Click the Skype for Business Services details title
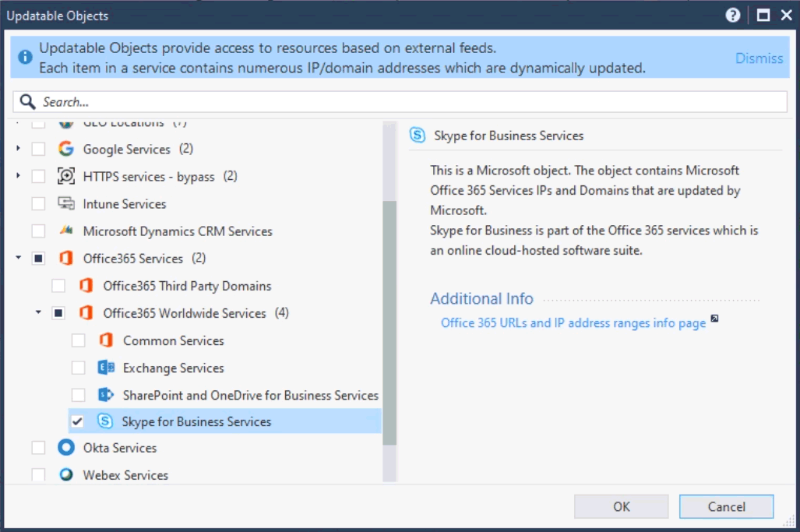This screenshot has width=800, height=532. pyautogui.click(x=509, y=136)
